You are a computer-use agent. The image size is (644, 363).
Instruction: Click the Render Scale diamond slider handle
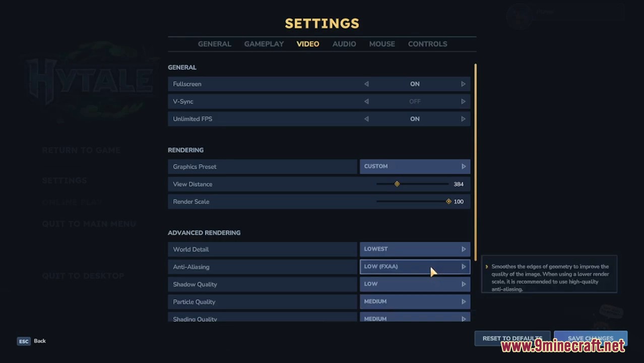[x=448, y=202]
